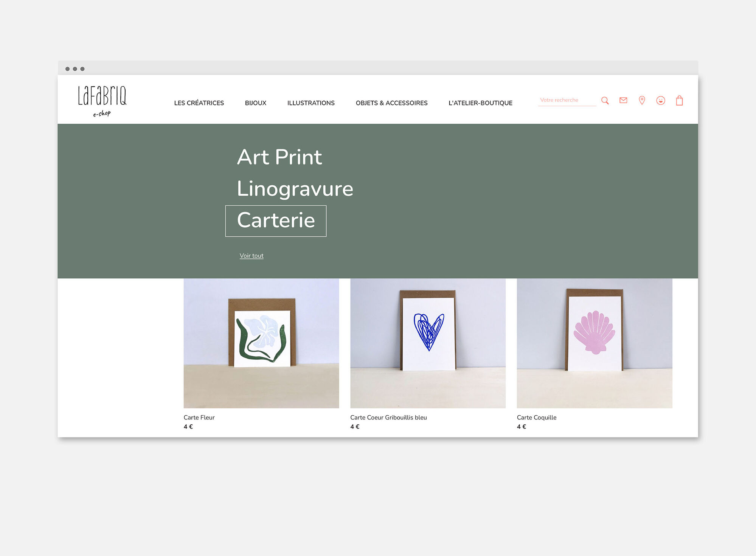Click the Voir tout link
The image size is (756, 556).
click(x=251, y=256)
